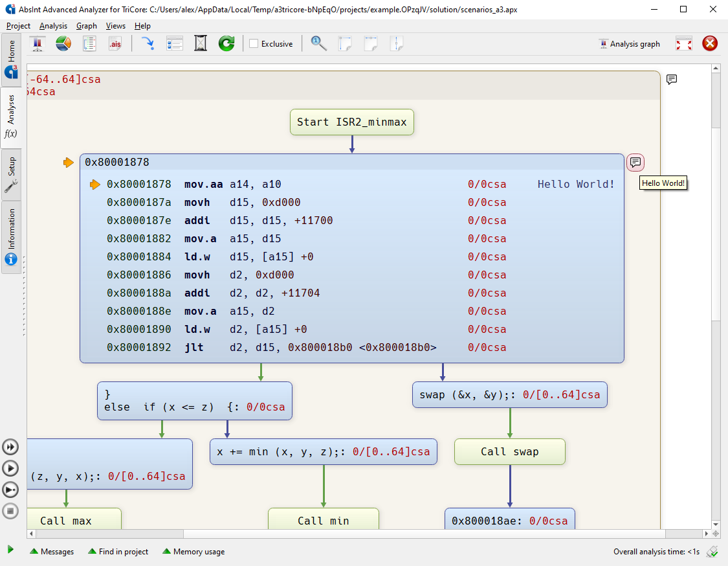Select the x += min (x, y, z) node

324,451
